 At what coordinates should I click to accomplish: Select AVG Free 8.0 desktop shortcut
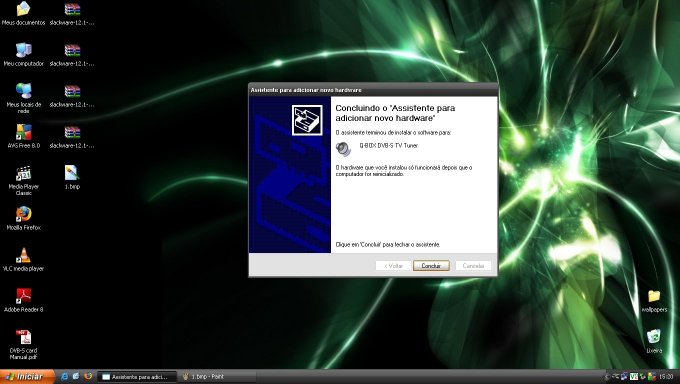23,136
